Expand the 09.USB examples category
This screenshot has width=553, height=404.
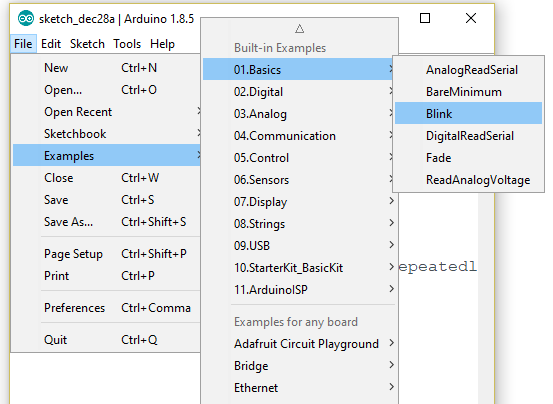(x=299, y=246)
